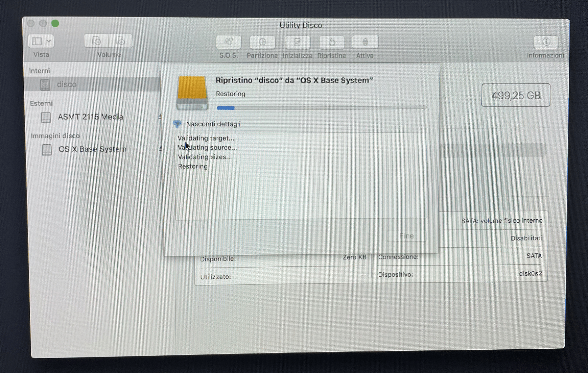Click the Attiva mount icon
Screen dimensions: 588x374
click(x=365, y=42)
